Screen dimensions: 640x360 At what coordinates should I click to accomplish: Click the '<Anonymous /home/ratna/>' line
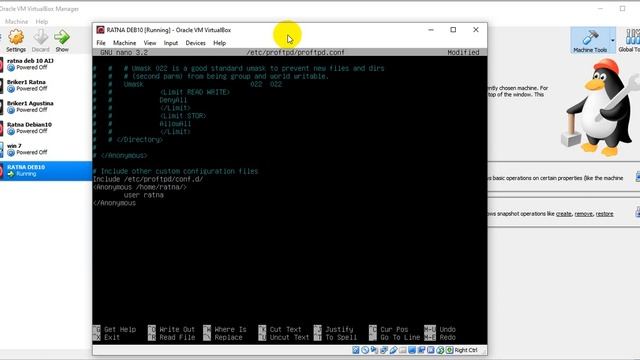(x=140, y=187)
